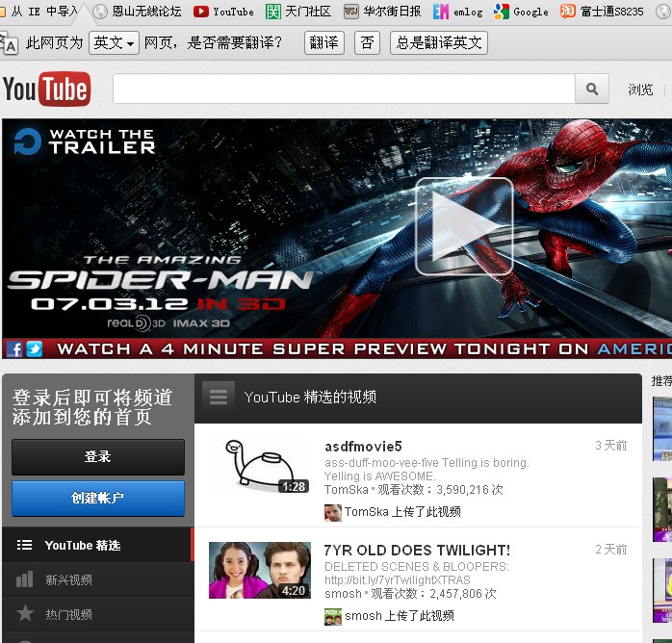Screen dimensions: 672x643
Task: Open the TomSka channel name under asdfmovie5
Action: 347,490
